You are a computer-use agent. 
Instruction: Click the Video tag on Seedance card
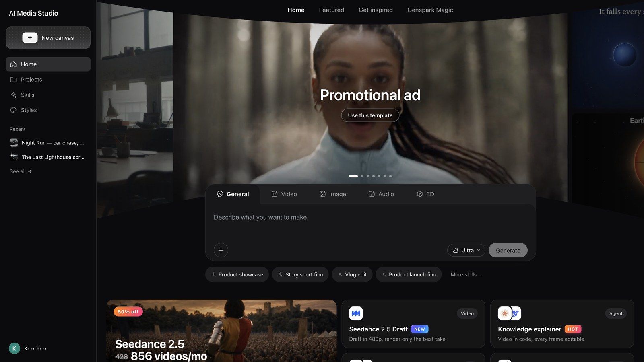pyautogui.click(x=467, y=314)
